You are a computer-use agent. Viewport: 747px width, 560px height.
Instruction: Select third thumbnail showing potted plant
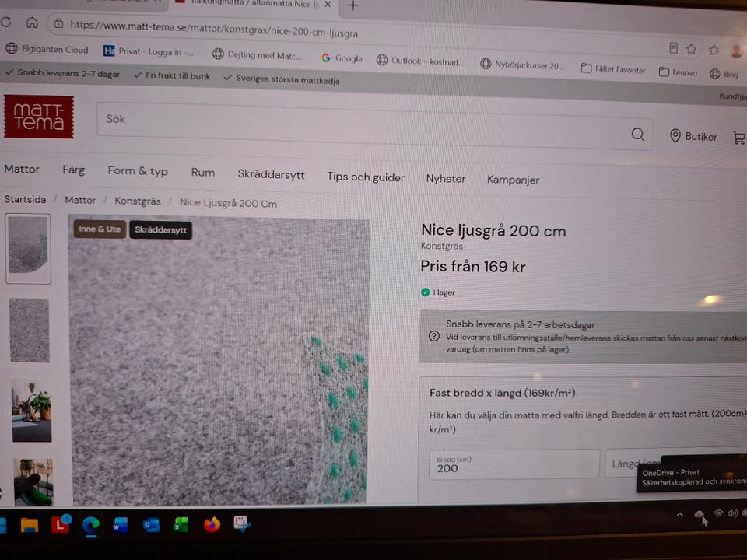tap(31, 411)
